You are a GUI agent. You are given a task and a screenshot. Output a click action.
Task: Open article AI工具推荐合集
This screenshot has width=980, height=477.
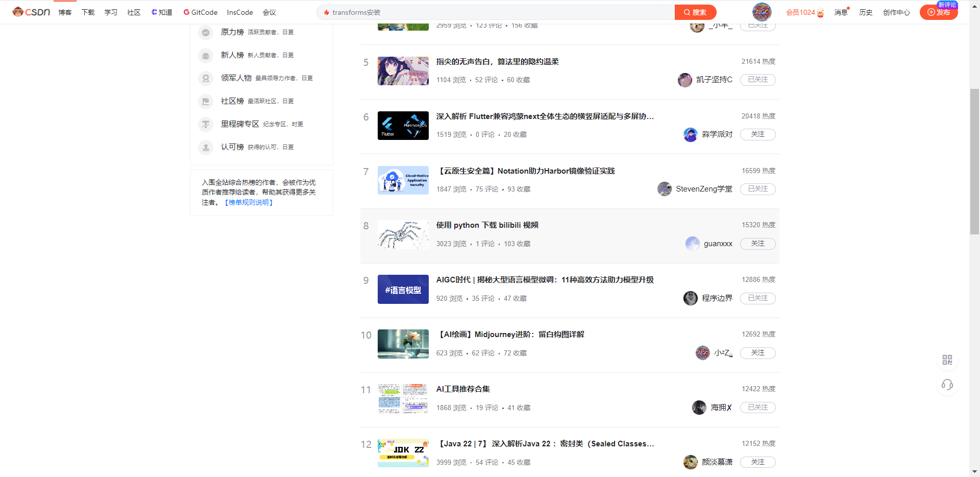click(x=463, y=389)
